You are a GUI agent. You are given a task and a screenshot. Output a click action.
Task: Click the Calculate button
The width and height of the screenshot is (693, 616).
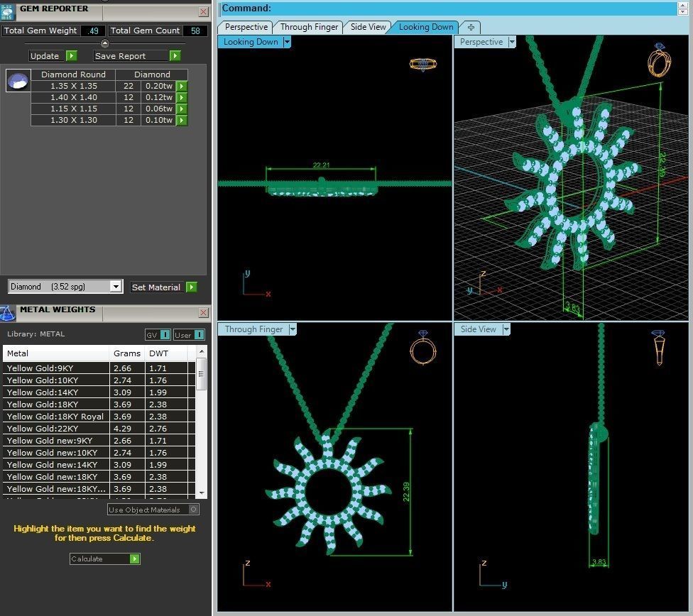[105, 559]
